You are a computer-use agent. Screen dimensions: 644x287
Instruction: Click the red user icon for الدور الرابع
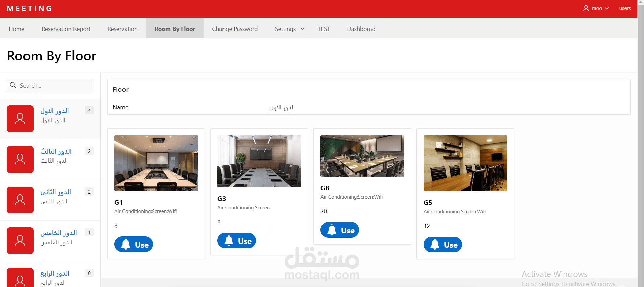pos(20,278)
